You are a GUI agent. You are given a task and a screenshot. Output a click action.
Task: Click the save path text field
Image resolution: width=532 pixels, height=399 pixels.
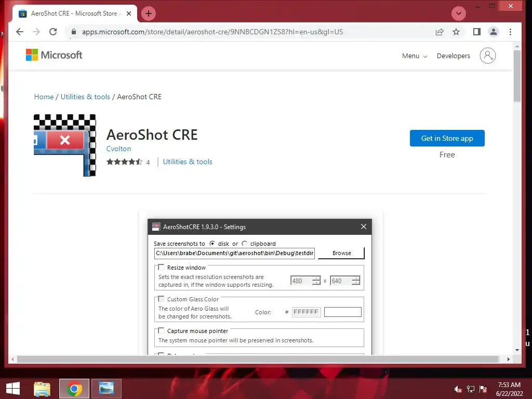[234, 253]
